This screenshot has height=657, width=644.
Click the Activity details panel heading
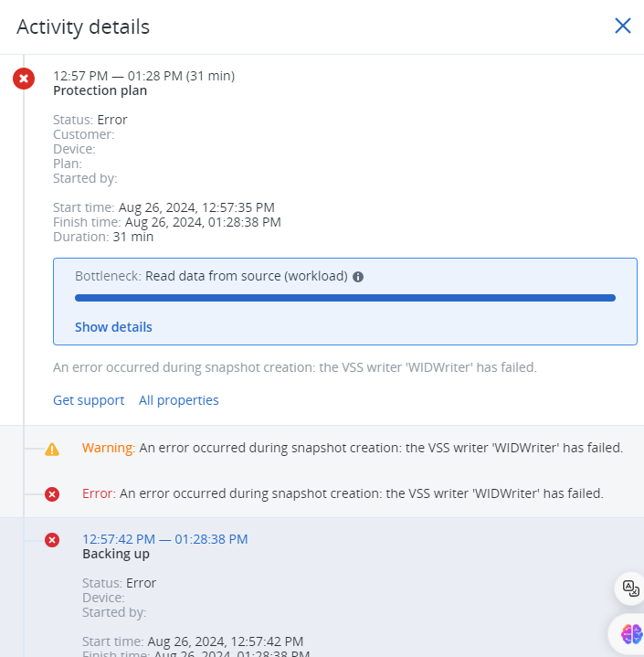point(83,26)
